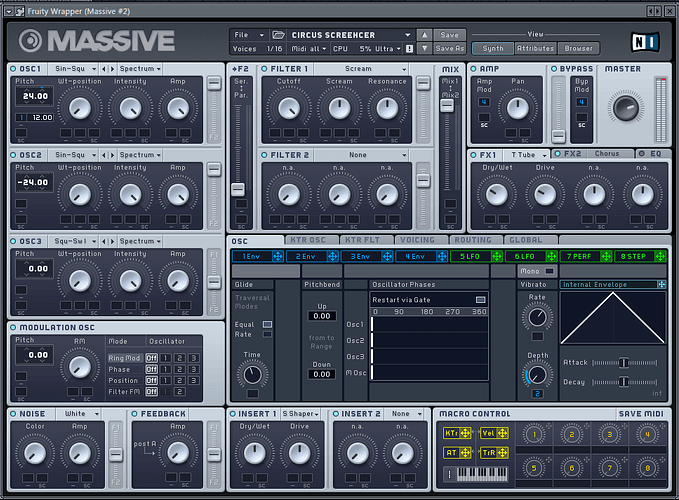This screenshot has width=679, height=500.
Task: Click Macro knob 1
Action: [x=534, y=434]
